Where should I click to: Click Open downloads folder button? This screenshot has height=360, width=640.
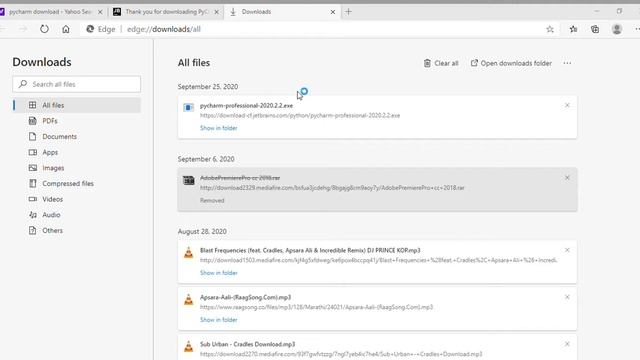click(x=511, y=63)
